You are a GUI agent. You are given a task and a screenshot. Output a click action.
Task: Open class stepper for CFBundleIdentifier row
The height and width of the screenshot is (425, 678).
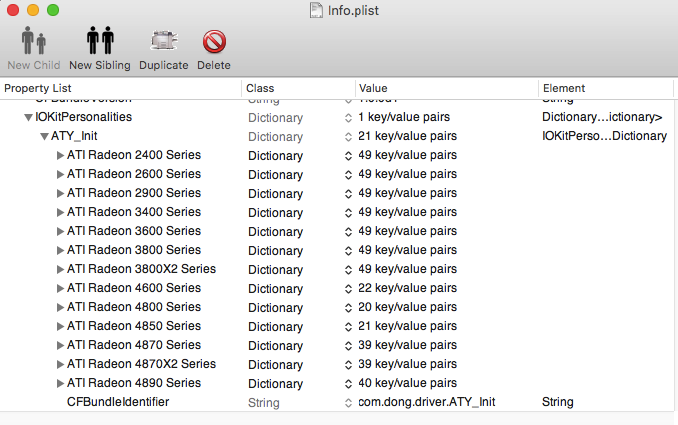(x=348, y=403)
